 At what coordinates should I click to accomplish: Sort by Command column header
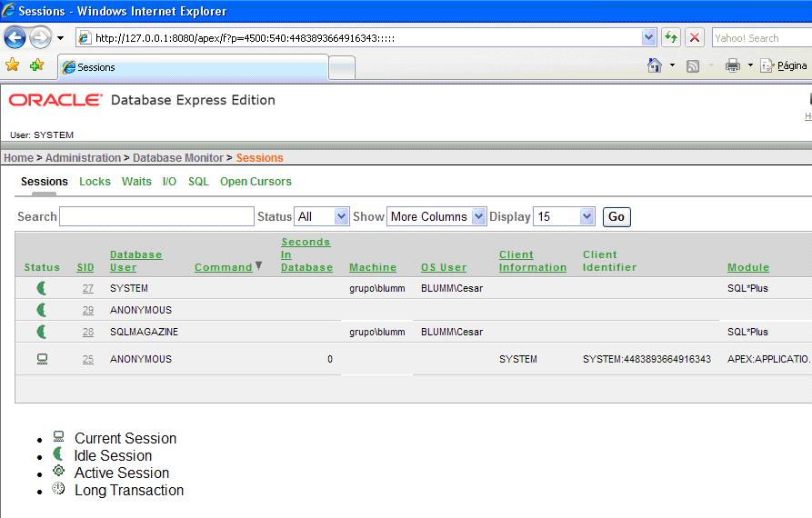pos(223,267)
